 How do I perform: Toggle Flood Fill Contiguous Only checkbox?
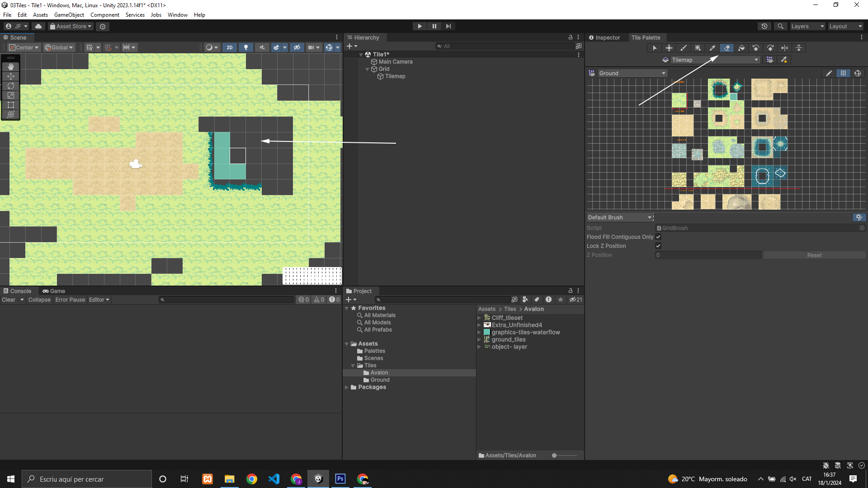(x=658, y=237)
